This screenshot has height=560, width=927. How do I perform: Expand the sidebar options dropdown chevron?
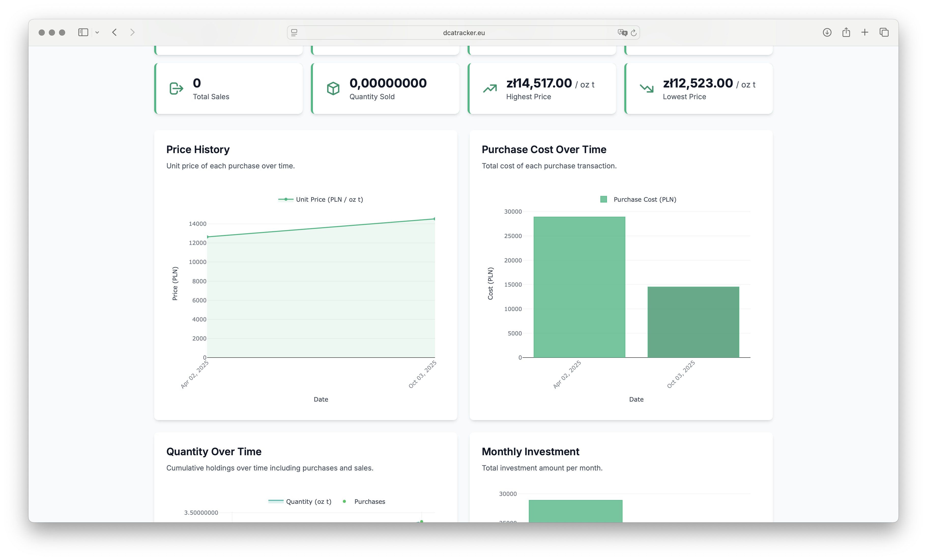point(97,33)
